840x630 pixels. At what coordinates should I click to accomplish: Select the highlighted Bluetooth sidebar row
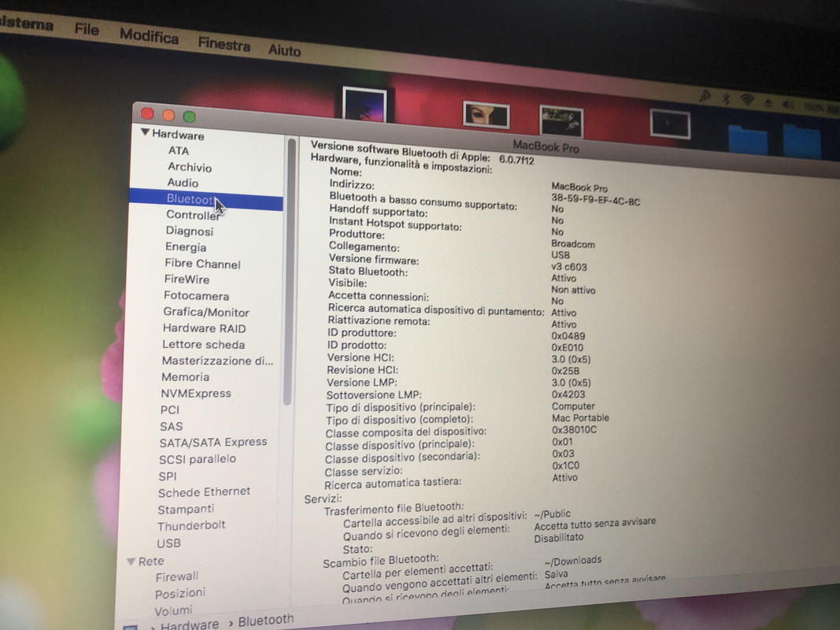[206, 199]
